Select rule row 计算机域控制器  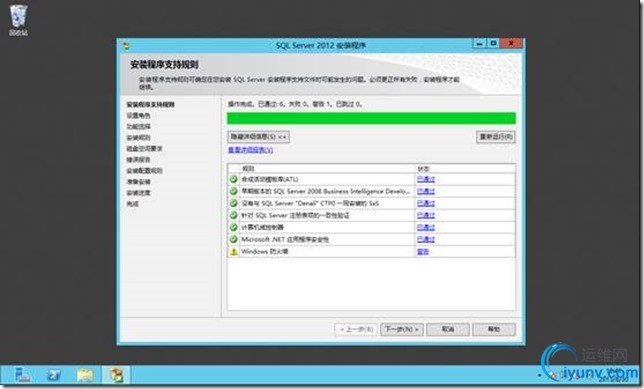coord(371,227)
